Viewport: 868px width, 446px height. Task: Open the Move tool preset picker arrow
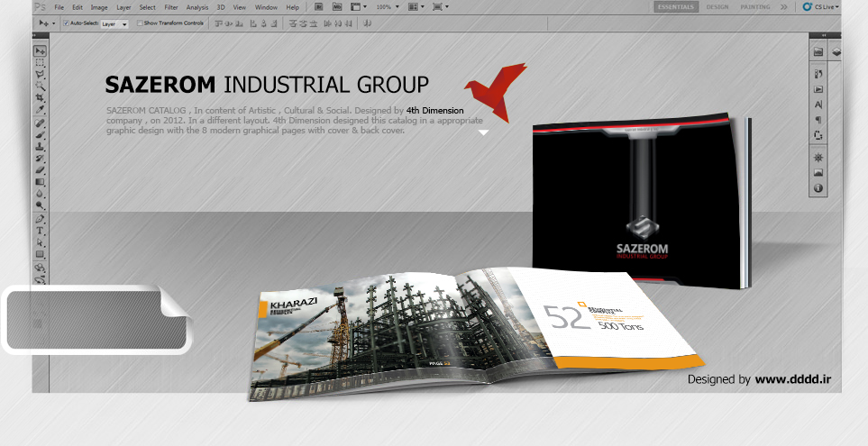[54, 23]
